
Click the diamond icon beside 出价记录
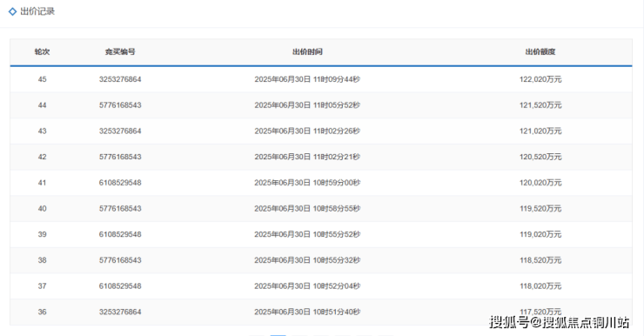click(x=13, y=11)
